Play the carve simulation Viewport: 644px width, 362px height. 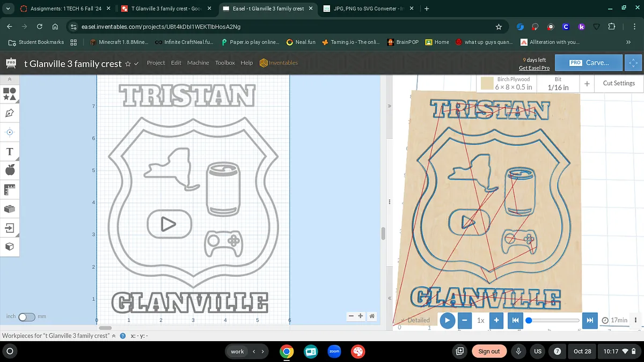coord(447,320)
